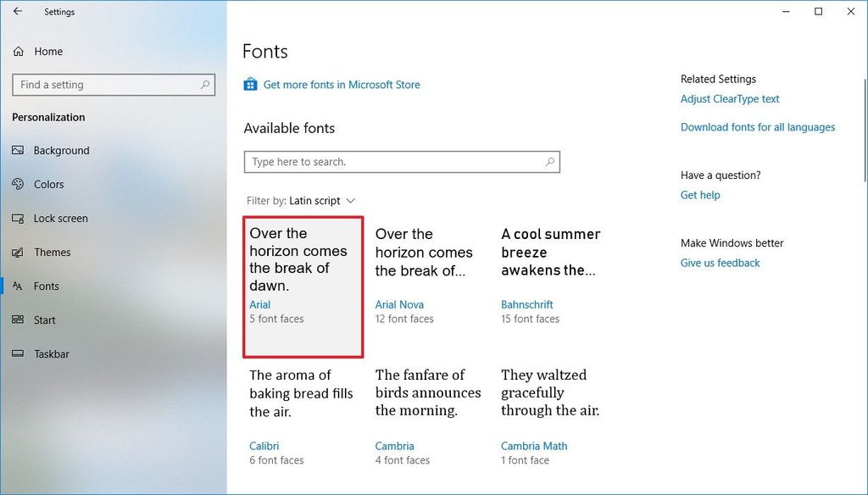This screenshot has height=495, width=868.
Task: Open the Themes settings icon
Action: click(19, 252)
